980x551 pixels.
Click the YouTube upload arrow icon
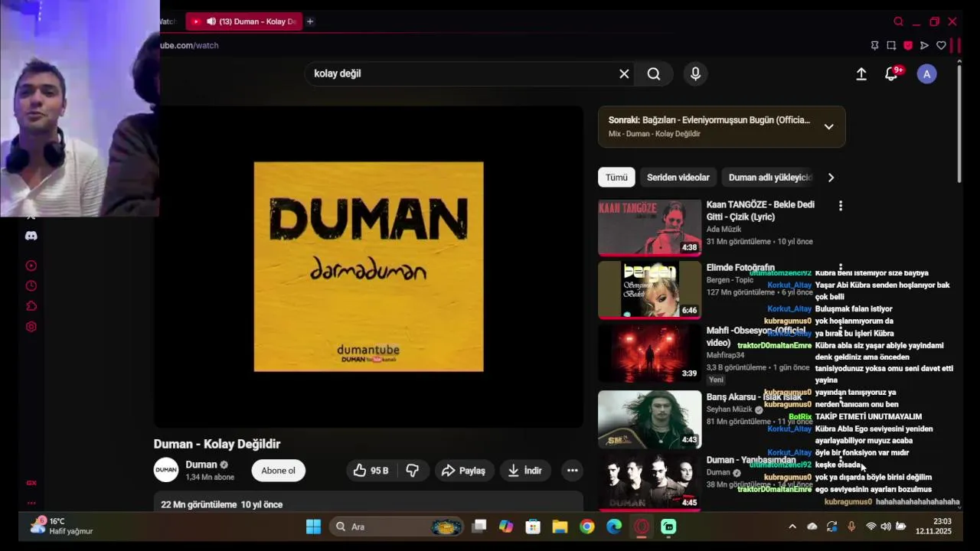861,73
